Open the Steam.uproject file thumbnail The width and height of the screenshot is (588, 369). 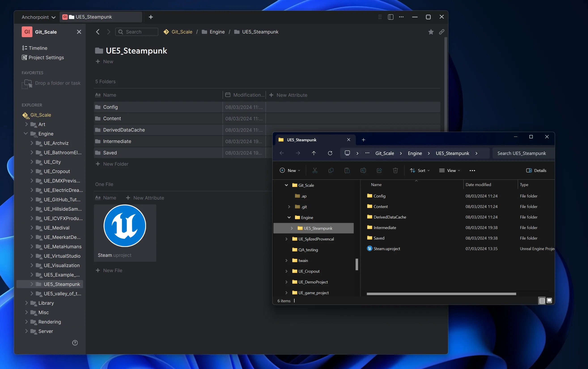click(x=125, y=226)
